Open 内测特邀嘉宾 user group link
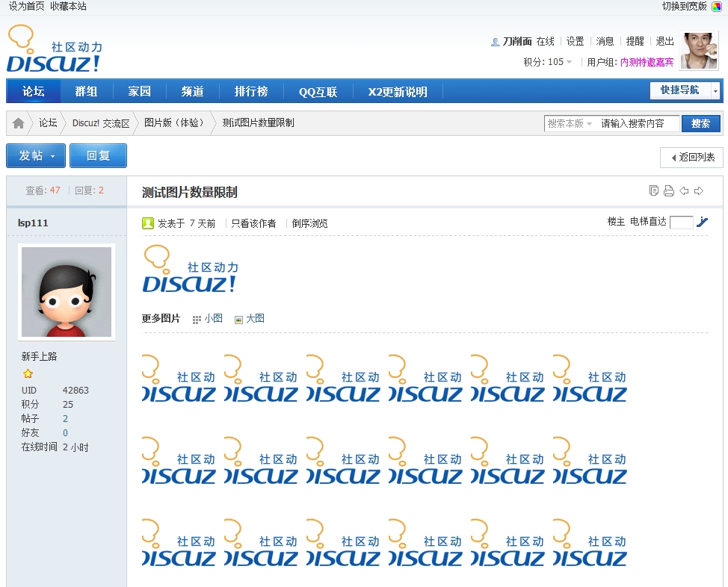 [x=647, y=62]
